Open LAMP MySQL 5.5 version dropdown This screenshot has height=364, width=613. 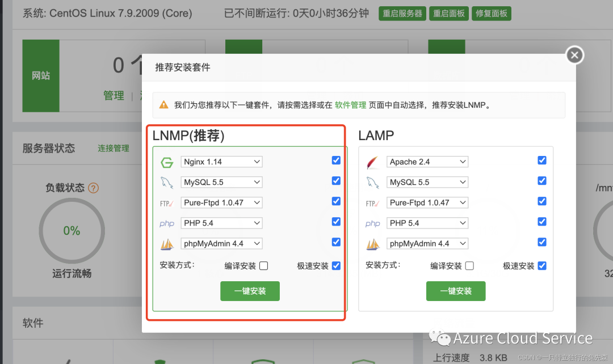tap(427, 183)
